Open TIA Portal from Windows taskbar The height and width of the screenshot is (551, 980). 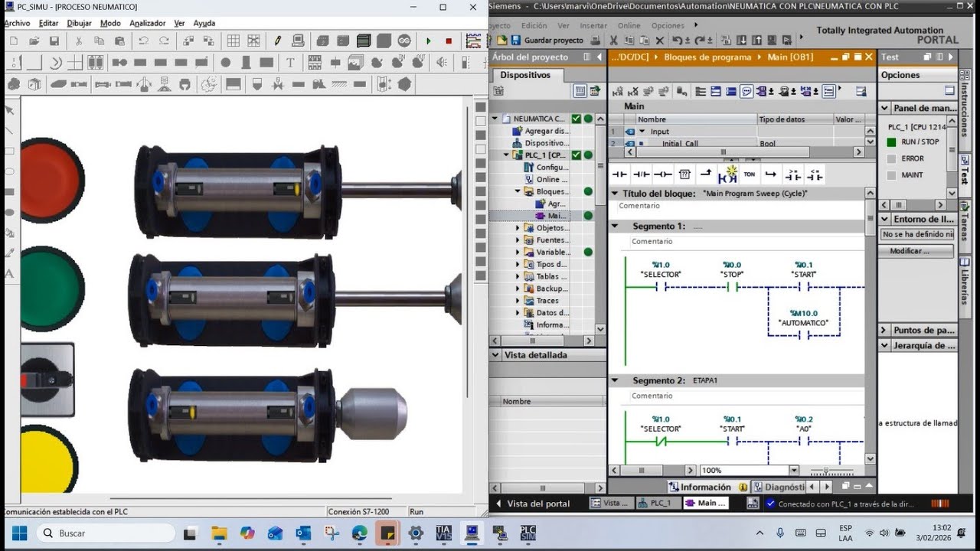443,533
